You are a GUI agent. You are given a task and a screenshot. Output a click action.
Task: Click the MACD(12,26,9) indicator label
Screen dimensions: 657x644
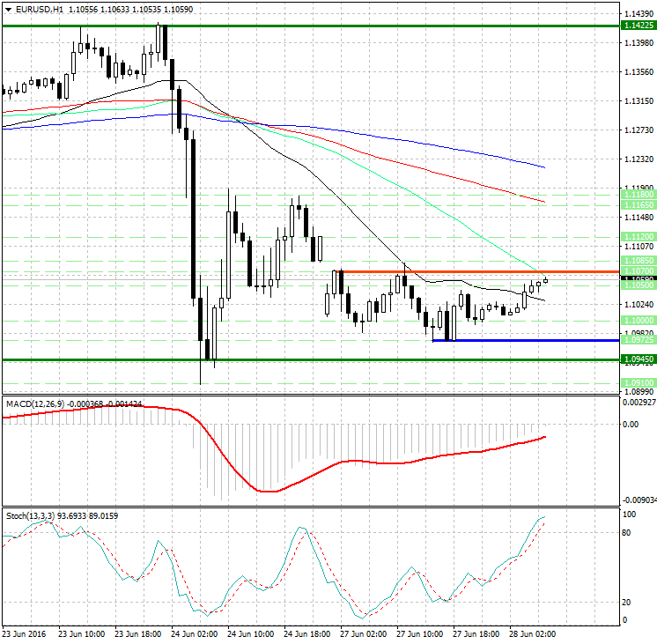pyautogui.click(x=35, y=404)
